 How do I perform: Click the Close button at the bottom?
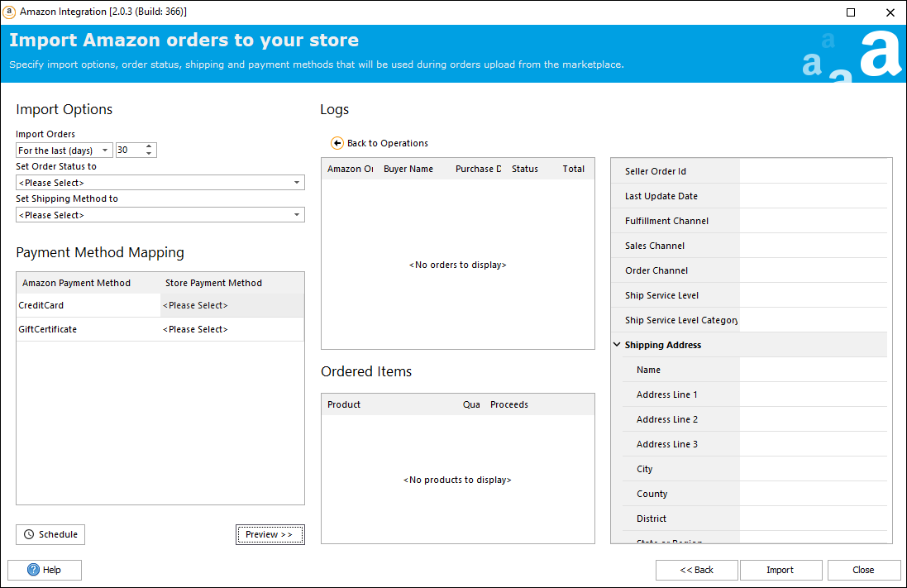point(864,570)
